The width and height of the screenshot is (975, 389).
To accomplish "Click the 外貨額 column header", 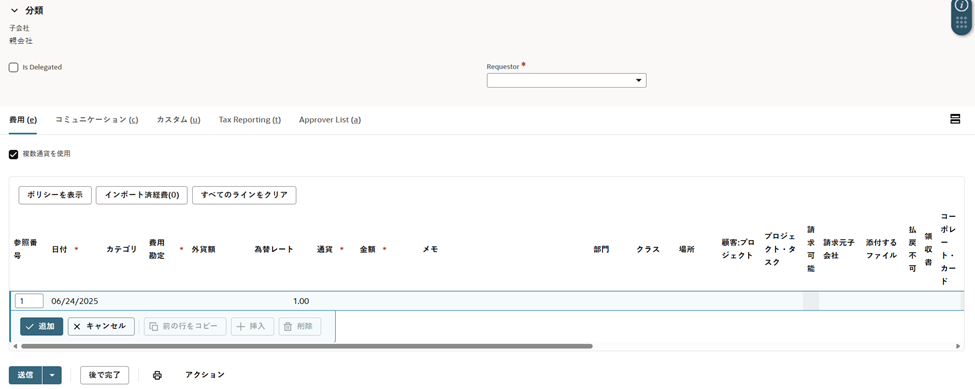I will [x=203, y=249].
